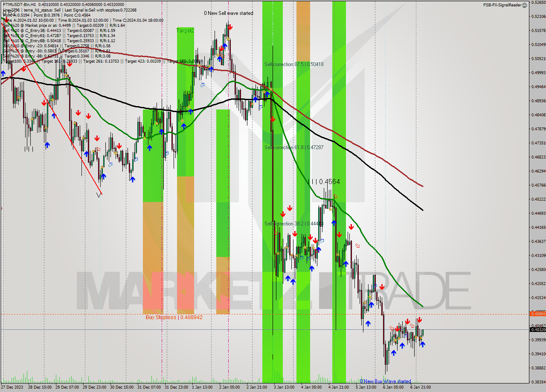Image resolution: width=546 pixels, height=392 pixels.
Task: Click the V mark below the red trendline
Action: point(99,195)
